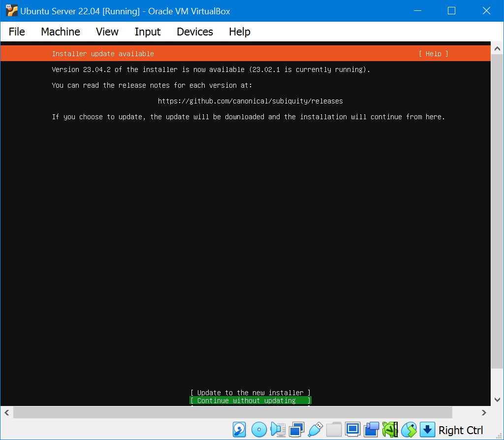
Task: Click the display settings status icon
Action: click(x=352, y=430)
